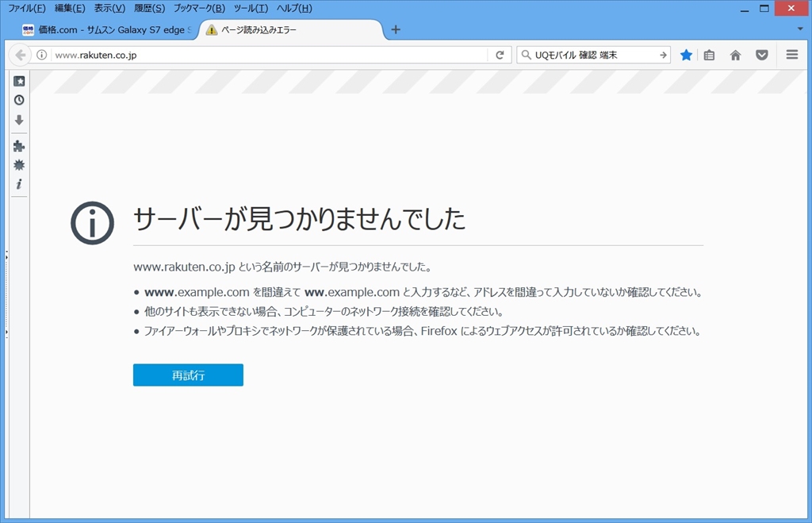This screenshot has height=523, width=812.
Task: Click the サーバーが見つかりませんでした heading
Action: pos(299,218)
